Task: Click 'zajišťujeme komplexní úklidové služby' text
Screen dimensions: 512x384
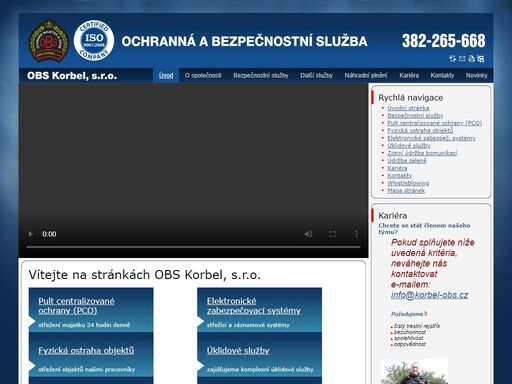Action: point(260,369)
